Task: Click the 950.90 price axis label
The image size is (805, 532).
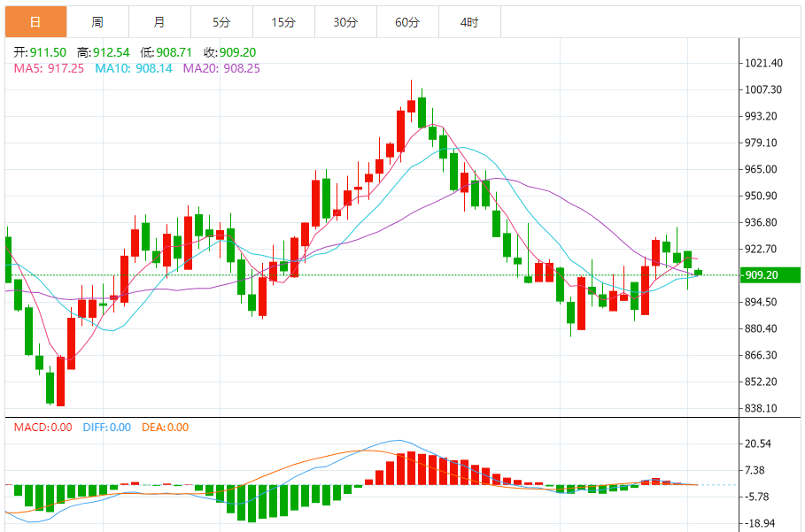Action: [x=761, y=196]
